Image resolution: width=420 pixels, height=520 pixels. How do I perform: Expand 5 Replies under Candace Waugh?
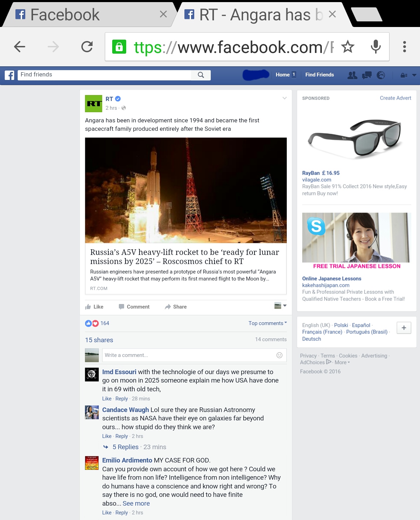coord(126,447)
